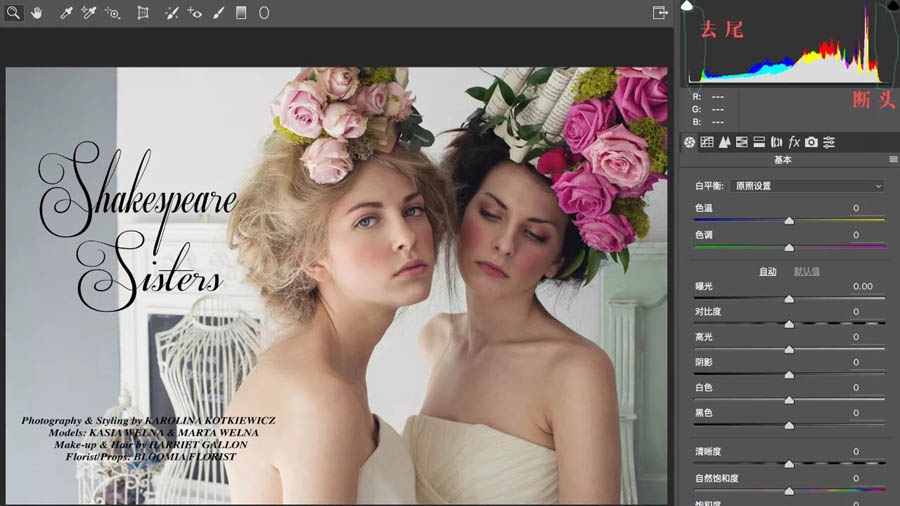This screenshot has width=900, height=506.
Task: Open the fx Effects panel tab
Action: (x=794, y=142)
